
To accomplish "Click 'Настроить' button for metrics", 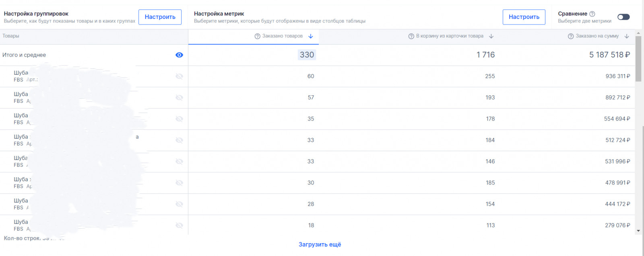I will (x=524, y=17).
